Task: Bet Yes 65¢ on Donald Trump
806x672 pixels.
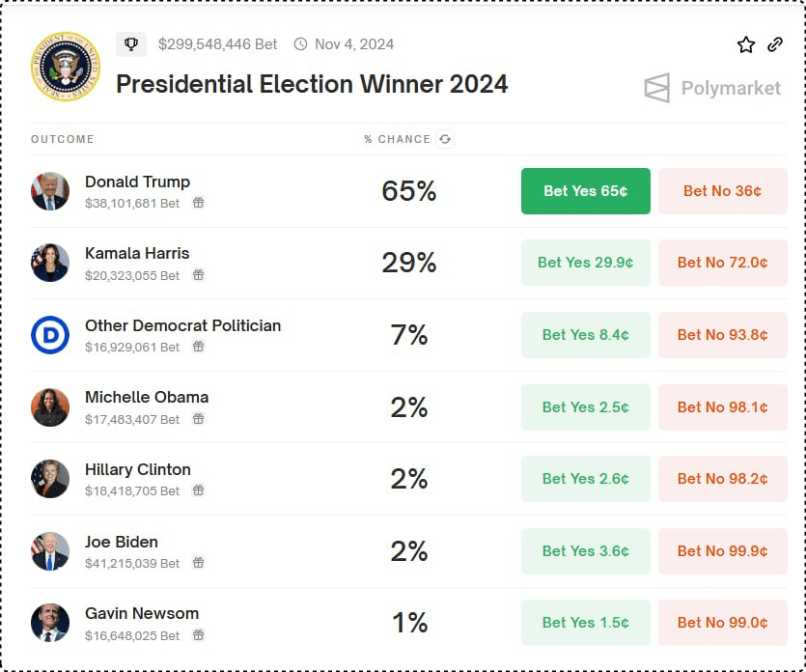Action: (x=586, y=191)
